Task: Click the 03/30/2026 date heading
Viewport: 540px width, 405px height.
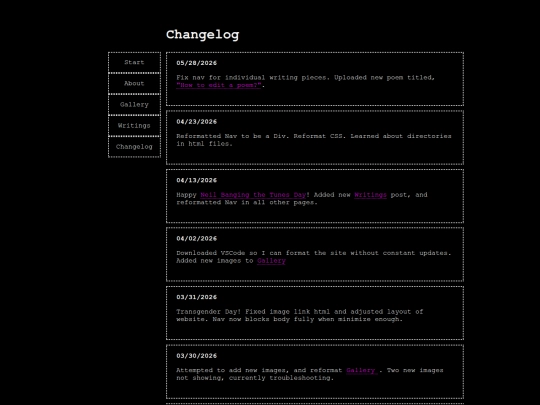Action: 197,355
